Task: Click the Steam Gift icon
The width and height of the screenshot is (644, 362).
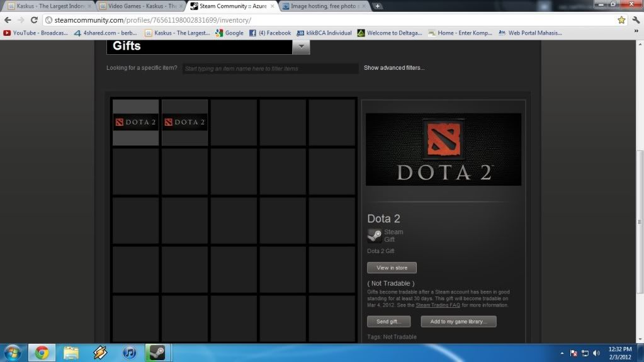Action: coord(374,236)
